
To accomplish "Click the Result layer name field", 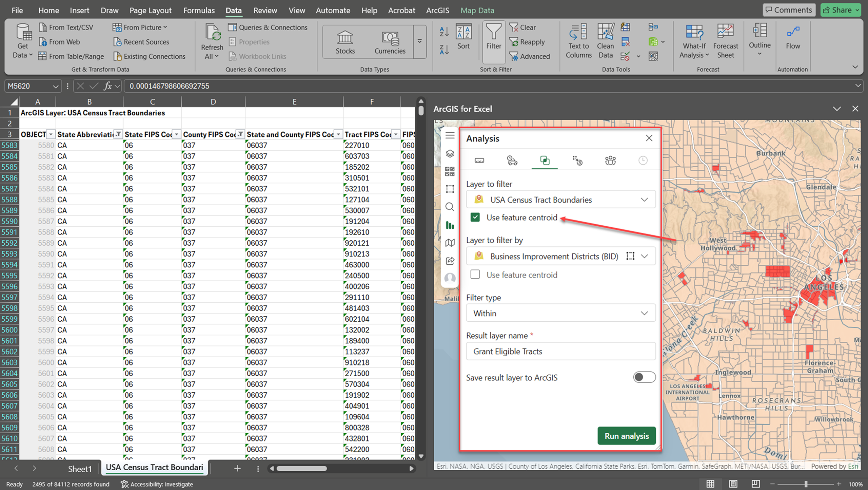I will click(560, 351).
